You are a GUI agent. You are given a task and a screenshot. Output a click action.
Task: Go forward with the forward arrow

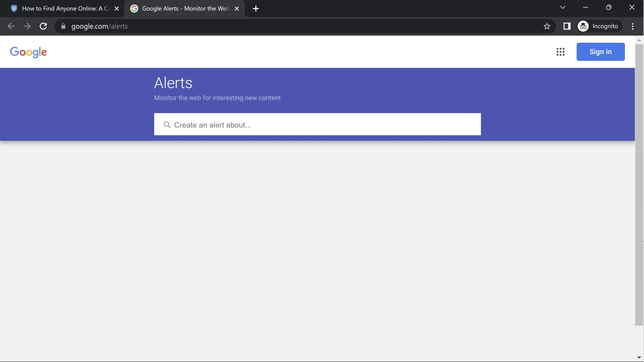pyautogui.click(x=27, y=26)
